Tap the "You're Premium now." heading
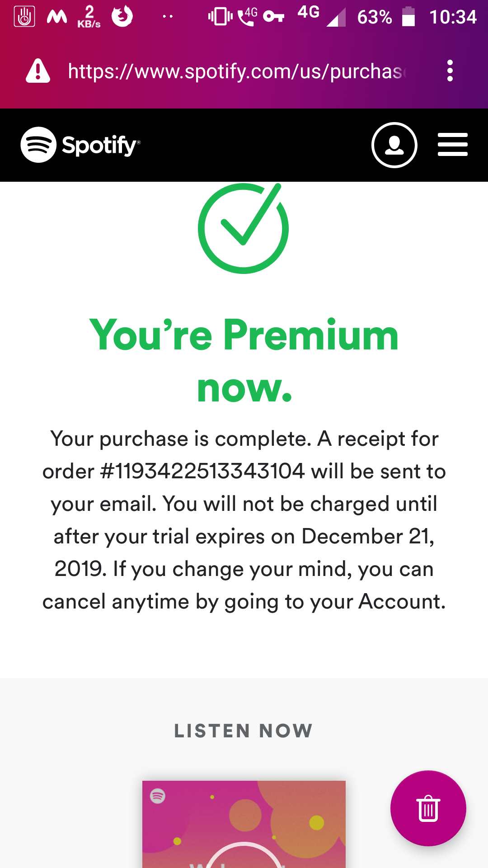Screen dimensions: 488x868 tap(244, 360)
